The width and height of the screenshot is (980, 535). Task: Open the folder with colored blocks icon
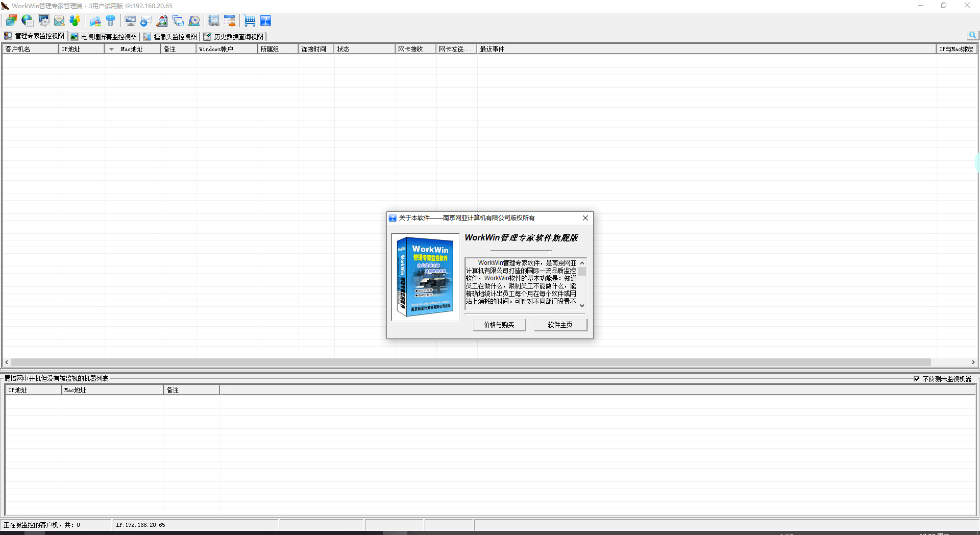pos(95,20)
